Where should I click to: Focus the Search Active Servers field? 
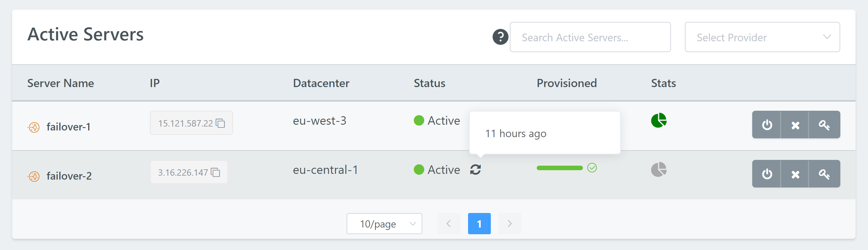click(590, 37)
